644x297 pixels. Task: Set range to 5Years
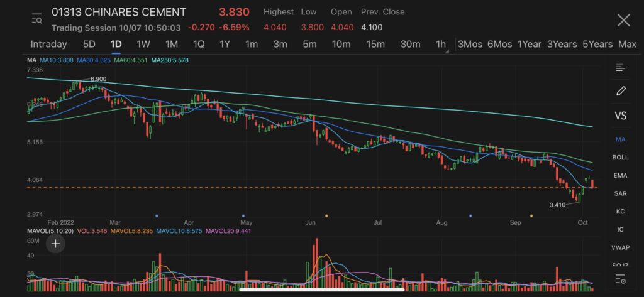click(597, 45)
